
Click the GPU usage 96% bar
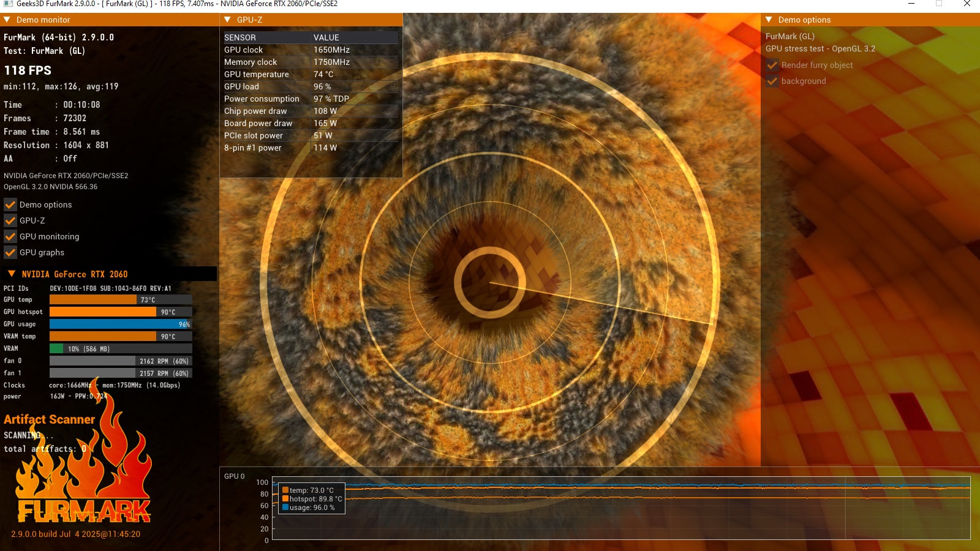click(120, 324)
